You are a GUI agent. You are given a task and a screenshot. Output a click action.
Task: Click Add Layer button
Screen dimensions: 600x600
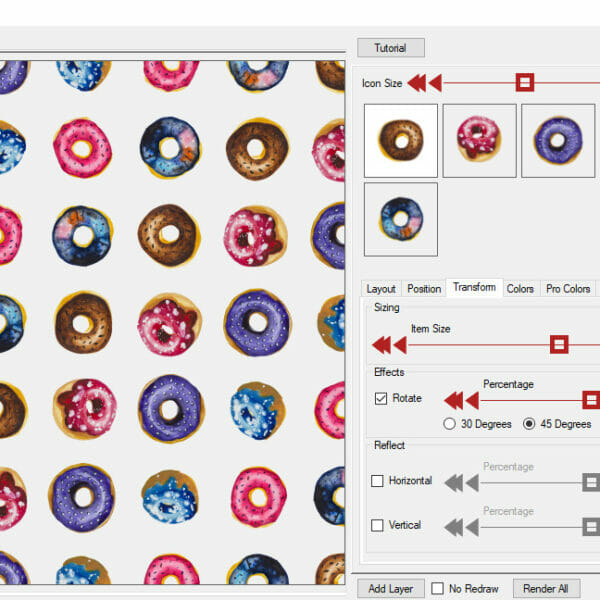click(x=391, y=589)
